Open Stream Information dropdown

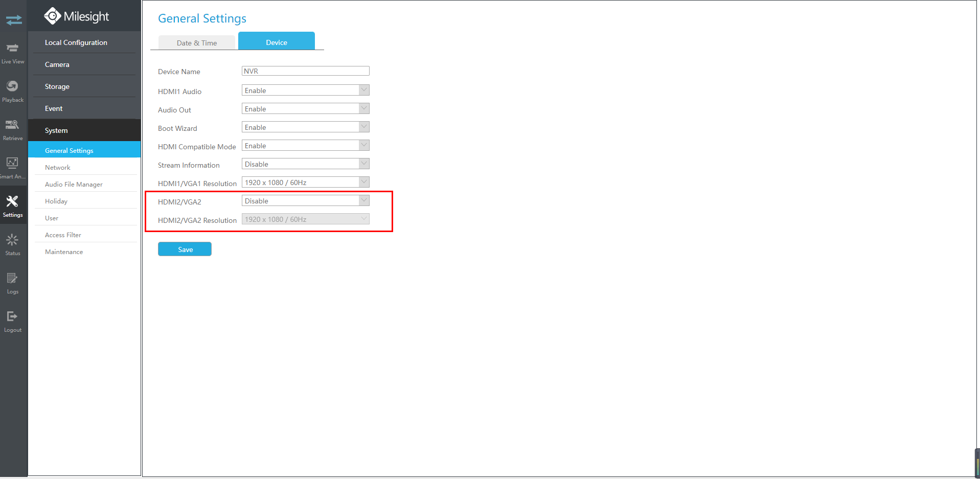[305, 164]
